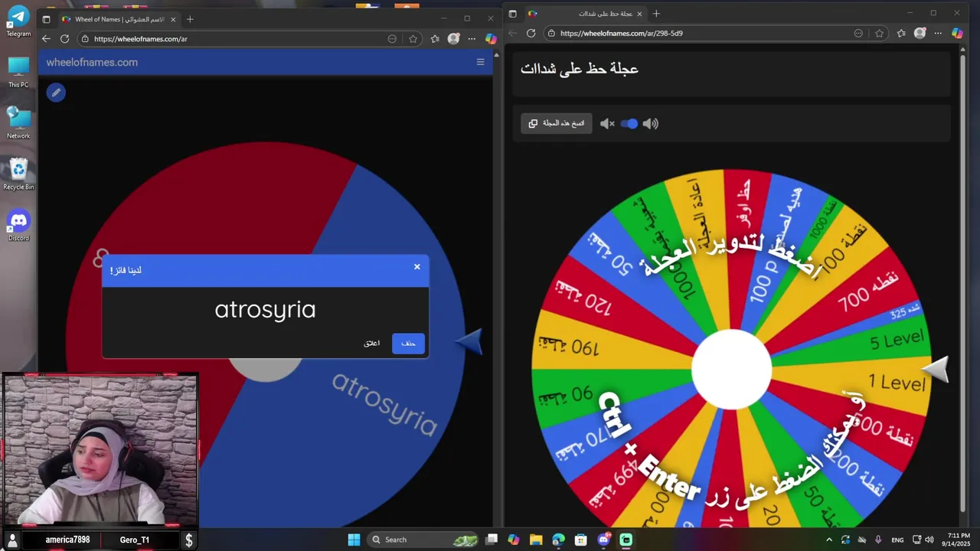980x551 pixels.
Task: Click the site-info lock icon in left address bar
Action: tap(86, 39)
